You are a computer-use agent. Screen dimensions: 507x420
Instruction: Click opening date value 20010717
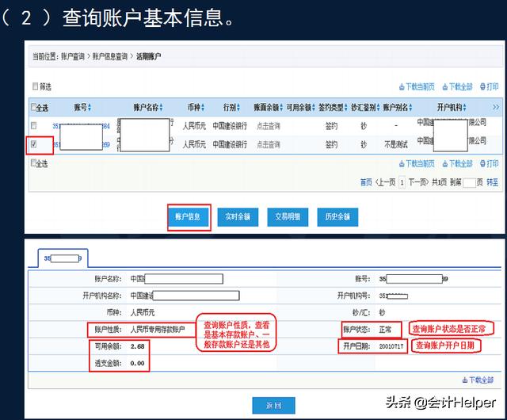tap(391, 346)
